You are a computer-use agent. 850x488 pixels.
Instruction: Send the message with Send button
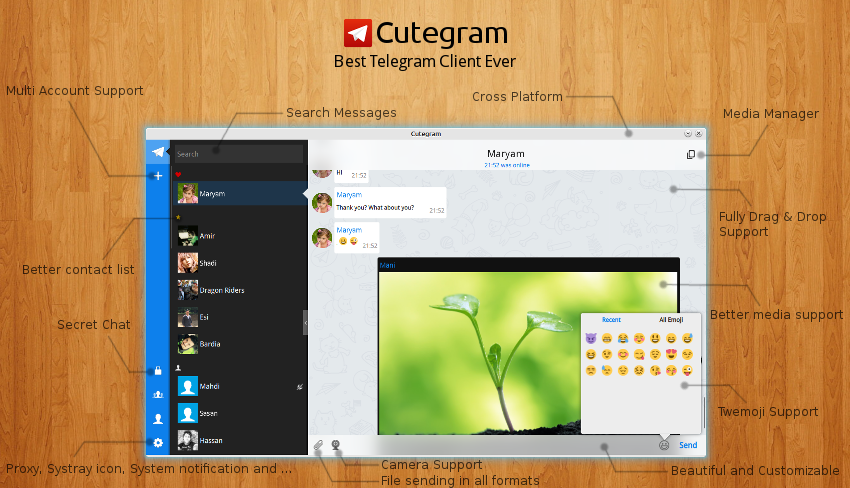tap(688, 445)
